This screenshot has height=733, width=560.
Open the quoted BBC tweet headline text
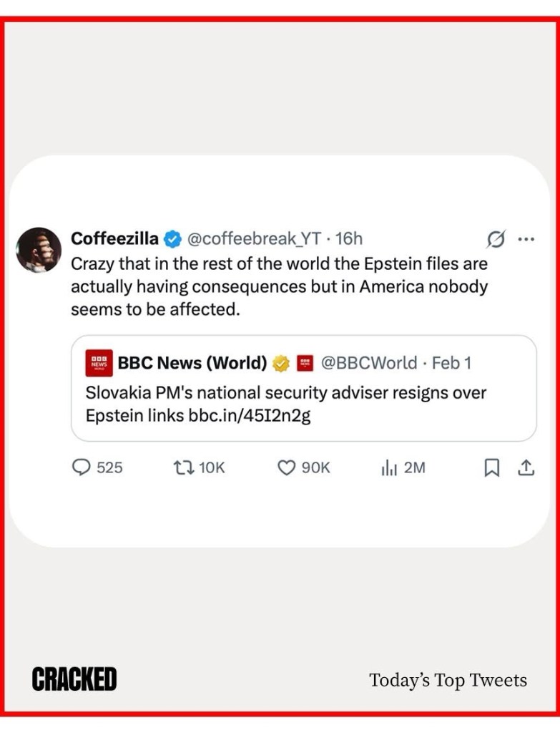pos(286,393)
